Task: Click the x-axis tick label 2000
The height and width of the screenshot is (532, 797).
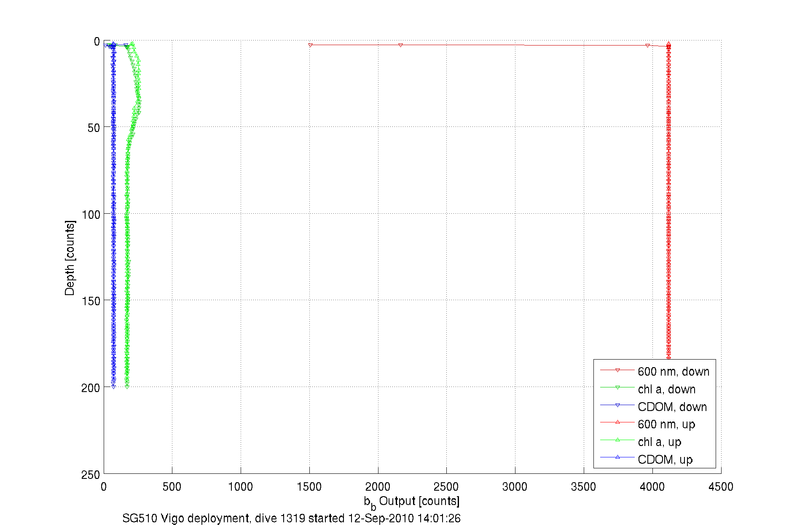Action: pos(378,487)
